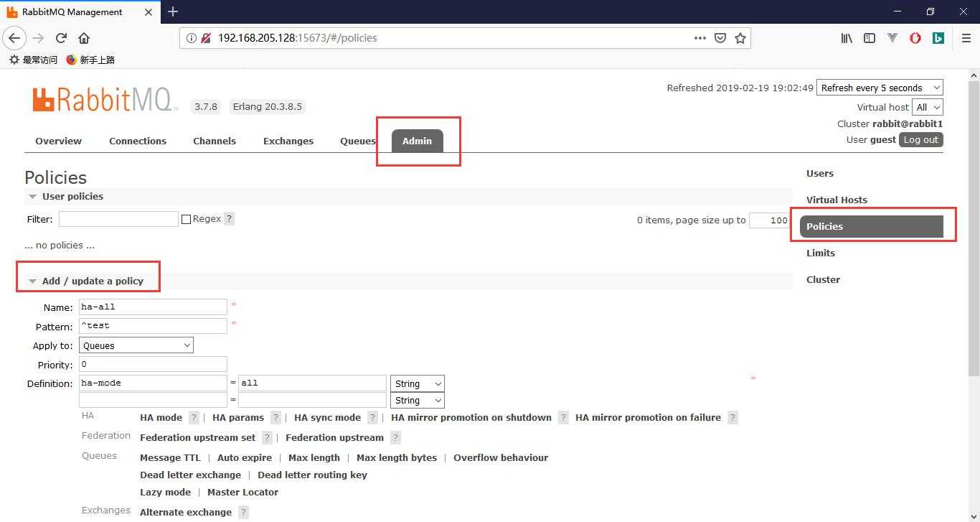The image size is (980, 522).
Task: Open Limits in the admin sidebar
Action: 821,253
